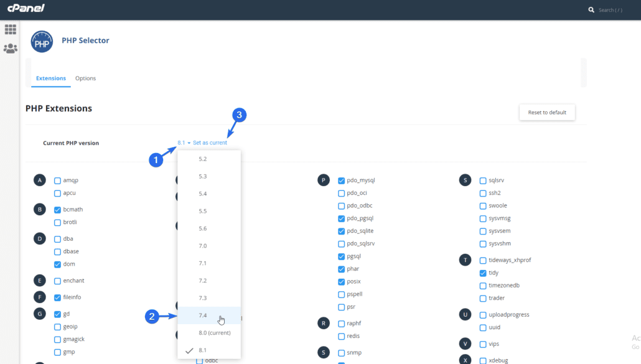Click the round PHP Selector icon
The width and height of the screenshot is (641, 364).
(42, 41)
